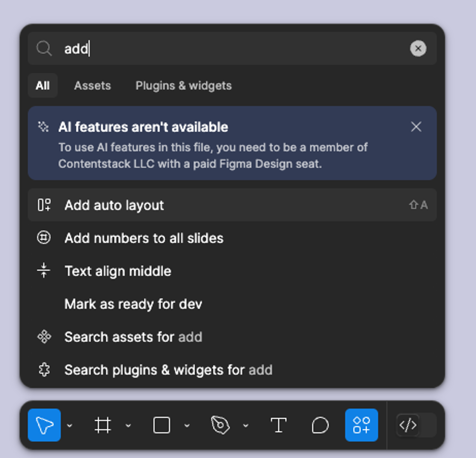This screenshot has width=476, height=458.
Task: Click the magnifier search icon
Action: coord(44,49)
